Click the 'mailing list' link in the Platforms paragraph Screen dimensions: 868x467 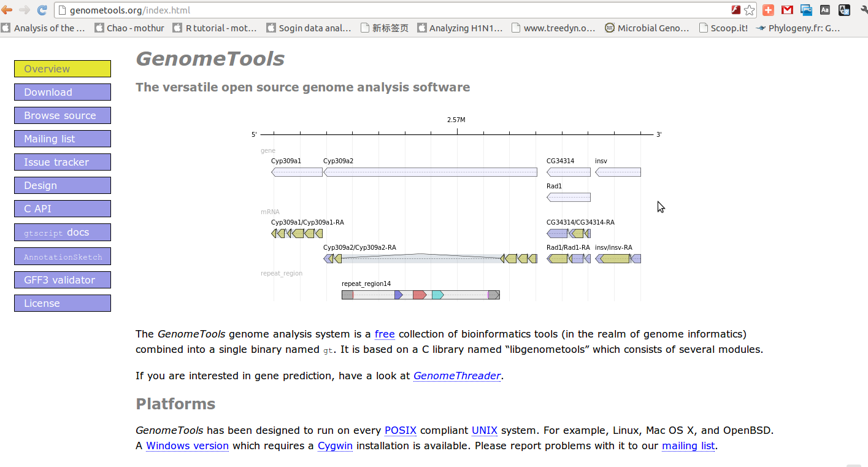688,446
